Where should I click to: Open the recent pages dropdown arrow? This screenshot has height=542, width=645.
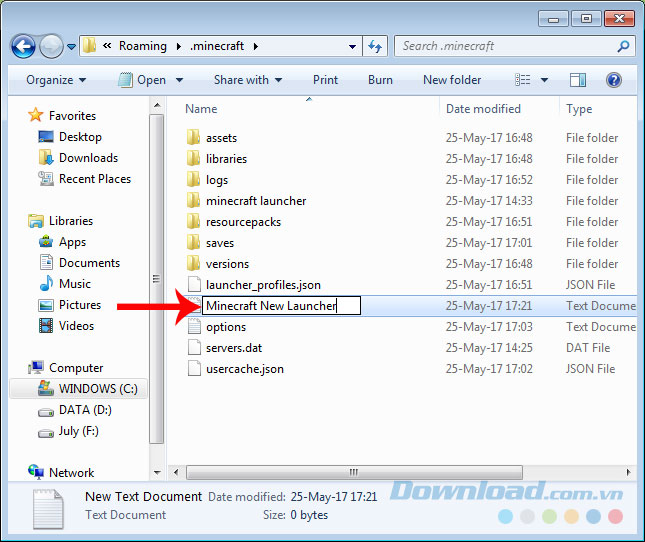(x=71, y=47)
